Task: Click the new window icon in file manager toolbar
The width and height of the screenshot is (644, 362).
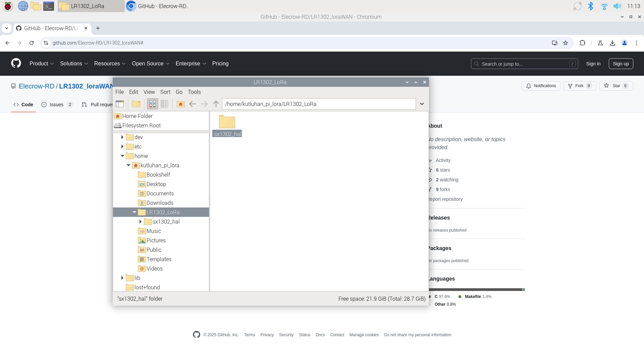Action: [120, 104]
